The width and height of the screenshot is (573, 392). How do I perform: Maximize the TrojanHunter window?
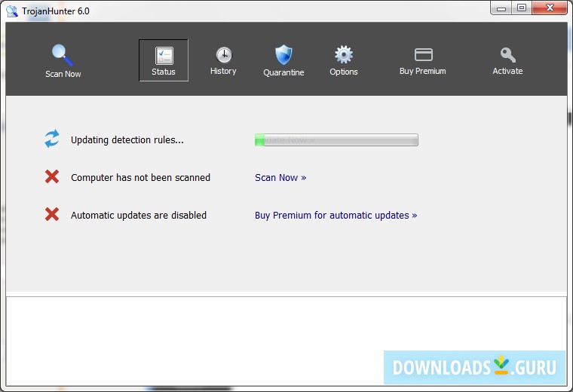[522, 8]
